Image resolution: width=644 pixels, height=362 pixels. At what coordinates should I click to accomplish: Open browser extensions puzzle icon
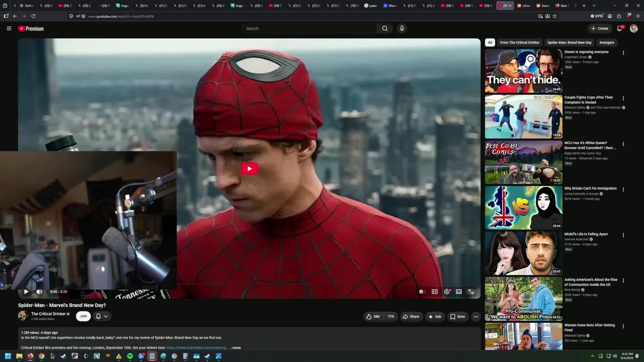(x=619, y=16)
